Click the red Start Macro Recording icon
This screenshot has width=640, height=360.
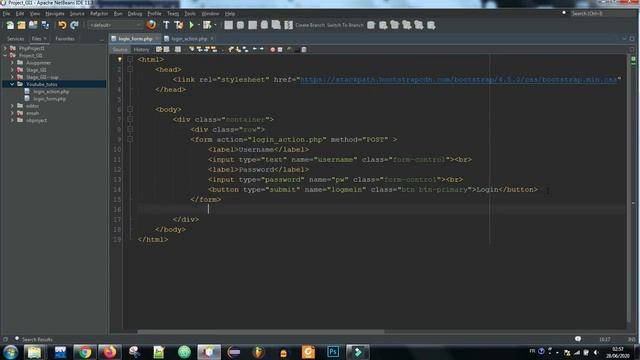(x=273, y=49)
